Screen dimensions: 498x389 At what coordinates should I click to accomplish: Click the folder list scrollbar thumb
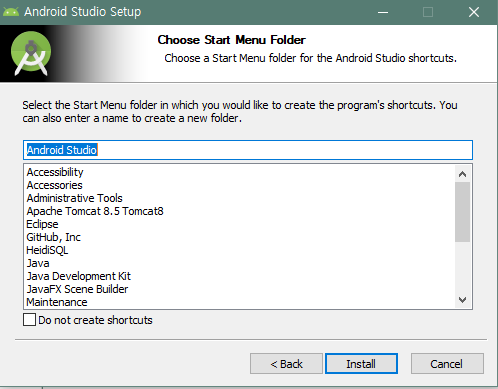point(463,212)
